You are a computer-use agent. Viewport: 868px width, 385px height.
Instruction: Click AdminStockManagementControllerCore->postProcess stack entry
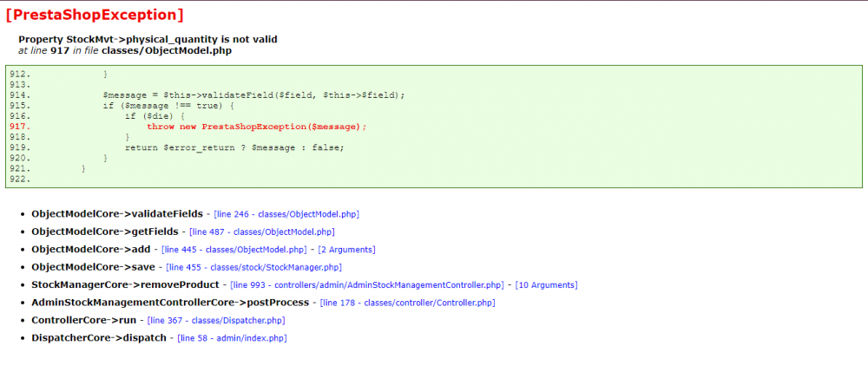click(x=170, y=303)
